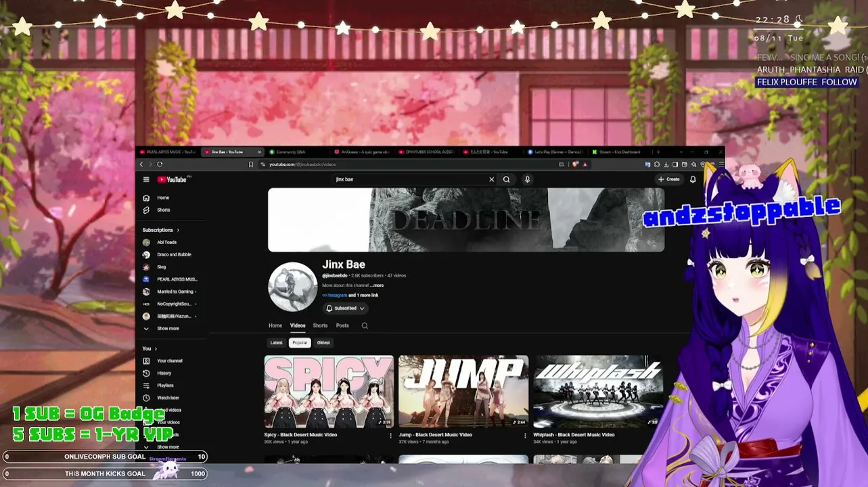Image resolution: width=868 pixels, height=487 pixels.
Task: Click the search magnifier button
Action: click(506, 179)
